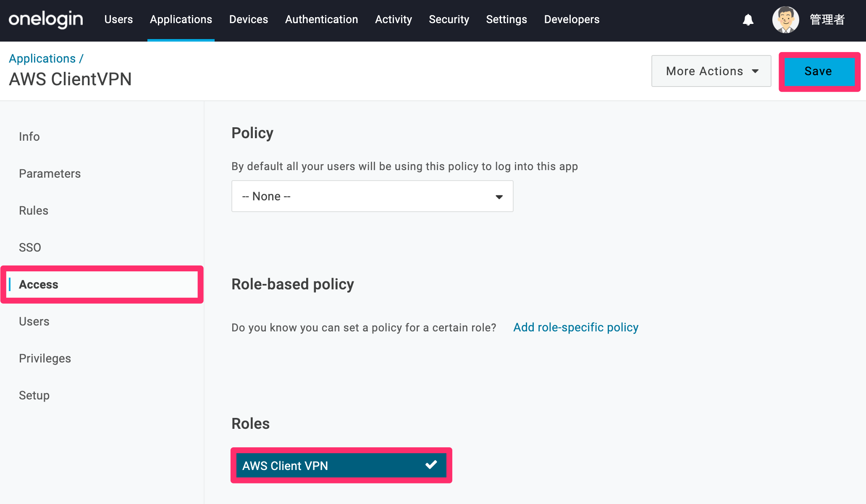The image size is (866, 504).
Task: Open the admin profile avatar
Action: click(x=785, y=20)
